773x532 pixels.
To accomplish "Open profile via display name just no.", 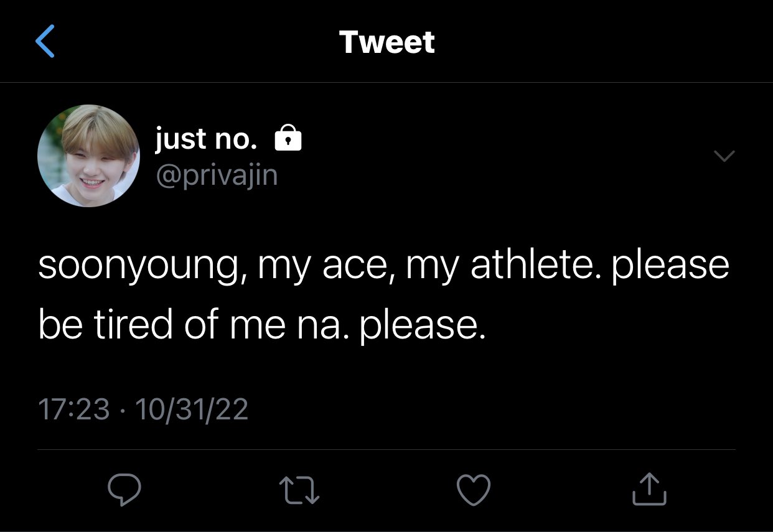I will [206, 139].
